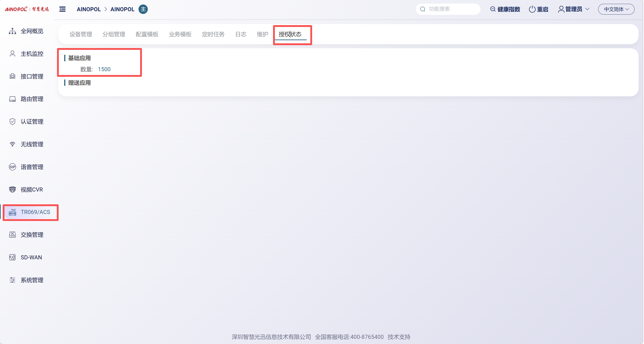Click the video CVR camera icon
The width and height of the screenshot is (644, 344).
12,190
